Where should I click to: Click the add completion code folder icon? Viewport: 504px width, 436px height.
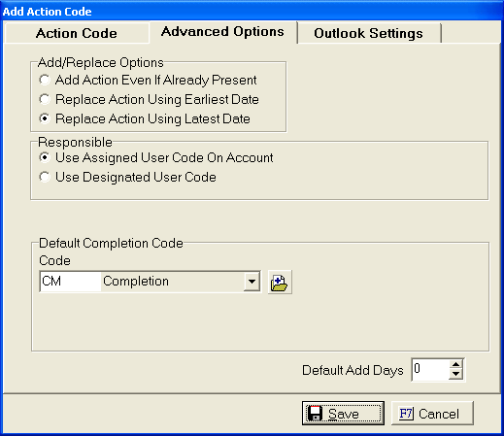coord(280,283)
